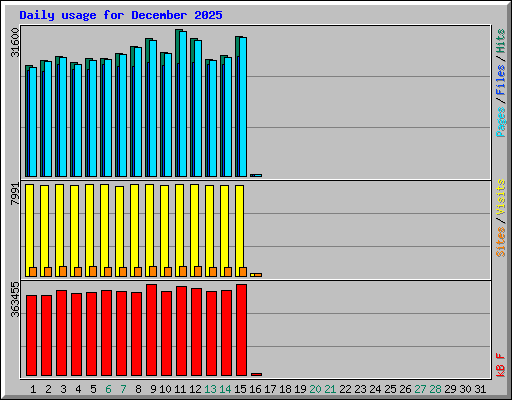Screen dimensions: 512x400
Task: Click day label 13 on the x-axis
Action: [210, 389]
